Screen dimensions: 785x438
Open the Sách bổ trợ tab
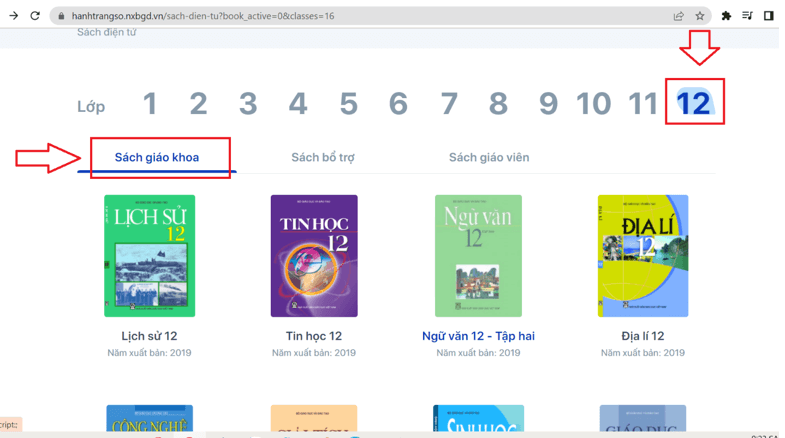[x=322, y=157]
